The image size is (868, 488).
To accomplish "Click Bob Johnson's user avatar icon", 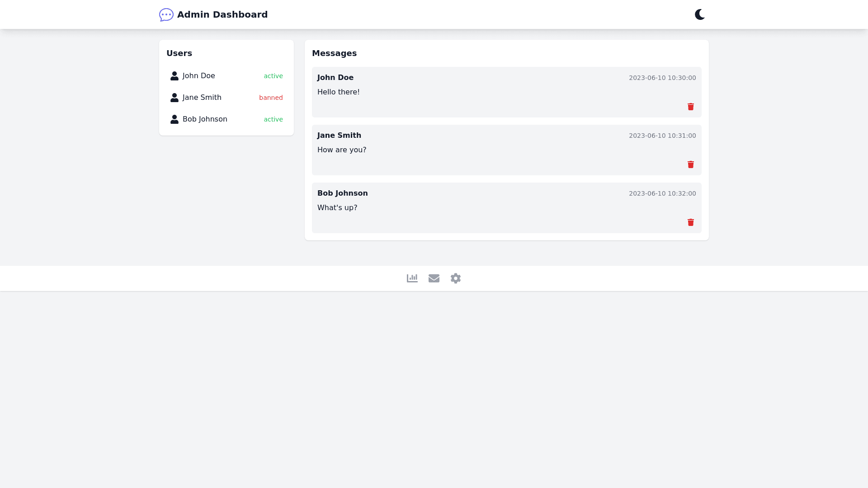I will pos(175,119).
